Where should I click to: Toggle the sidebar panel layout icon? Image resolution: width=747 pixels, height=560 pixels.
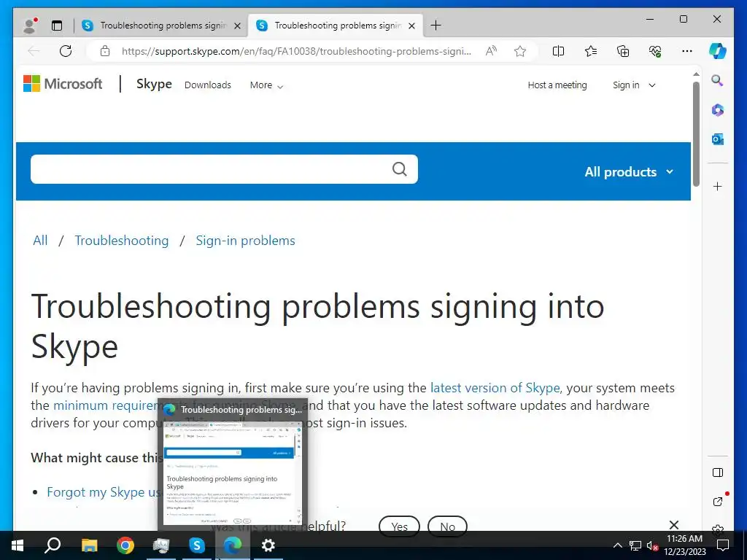coord(718,472)
